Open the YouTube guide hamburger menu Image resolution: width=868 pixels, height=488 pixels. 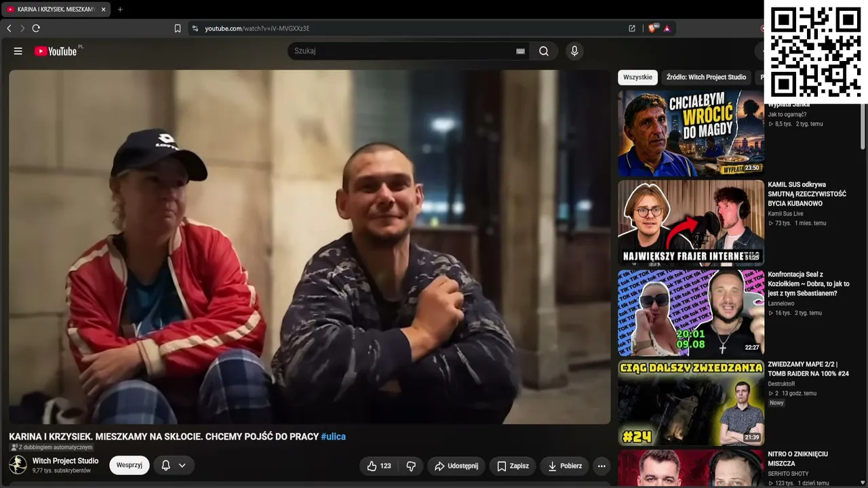[18, 51]
